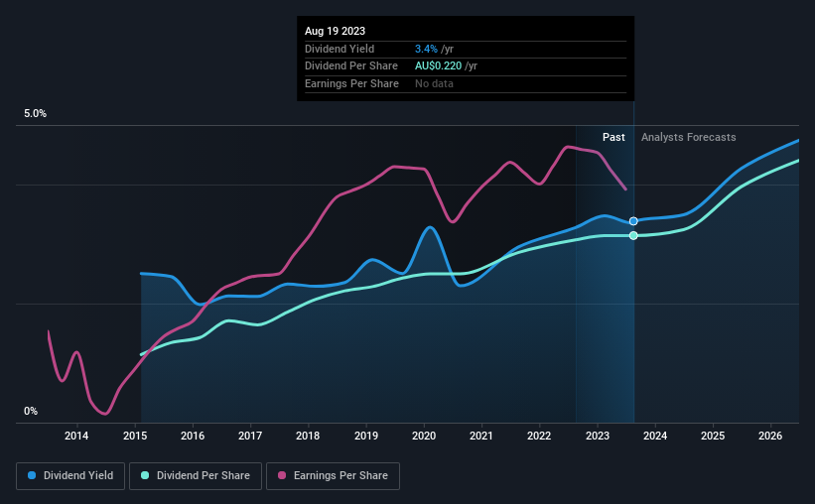The width and height of the screenshot is (815, 504).
Task: Click the blue Dividend Yield data point marker
Action: click(633, 221)
